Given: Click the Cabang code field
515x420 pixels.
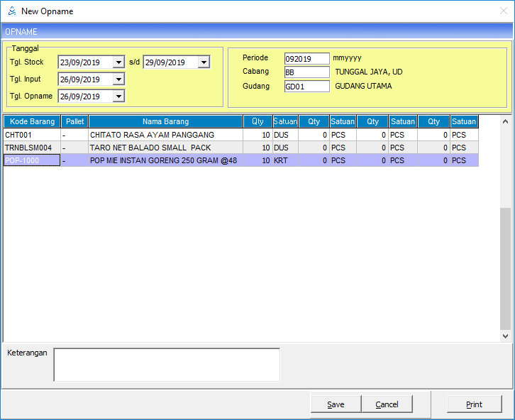Looking at the screenshot, I should [x=306, y=72].
